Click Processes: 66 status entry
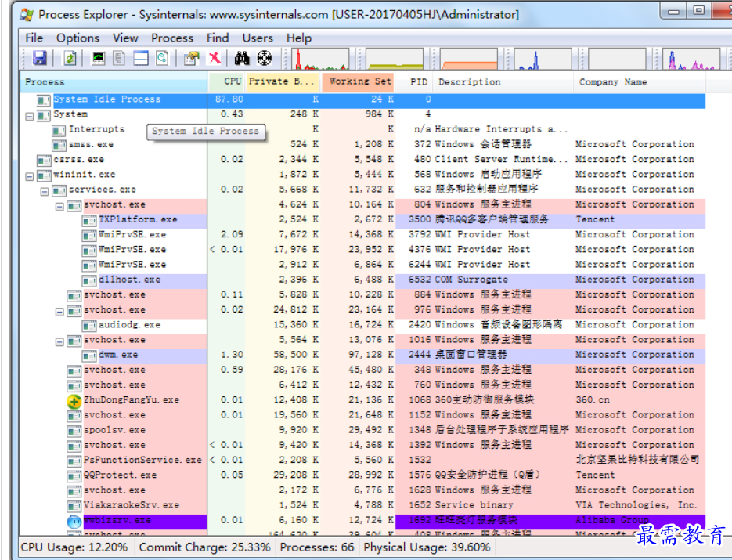 [317, 547]
